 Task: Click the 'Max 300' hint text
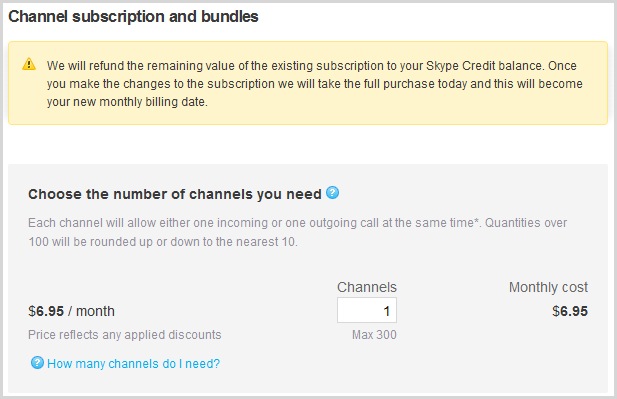pos(374,335)
